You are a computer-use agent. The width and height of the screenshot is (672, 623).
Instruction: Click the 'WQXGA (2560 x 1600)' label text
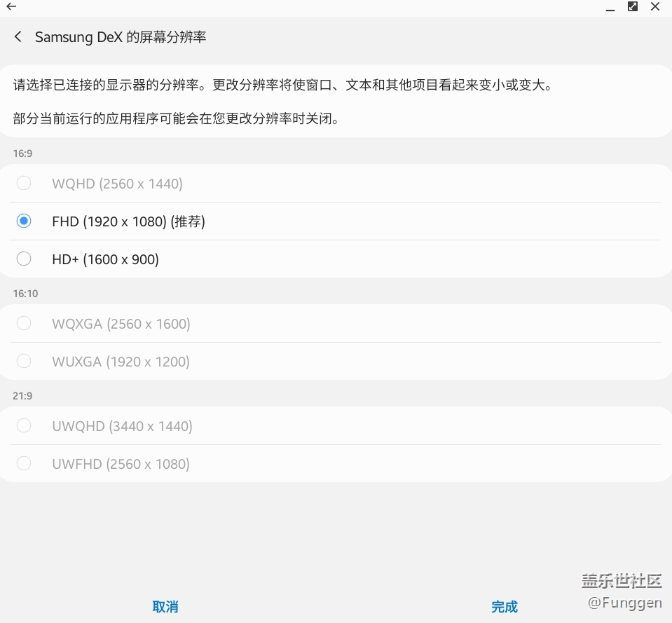[121, 324]
